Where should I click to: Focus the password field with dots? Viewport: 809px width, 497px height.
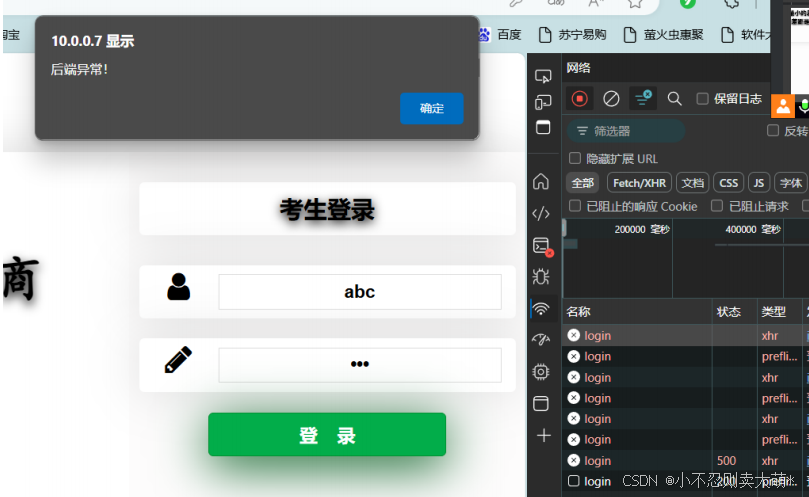point(360,365)
